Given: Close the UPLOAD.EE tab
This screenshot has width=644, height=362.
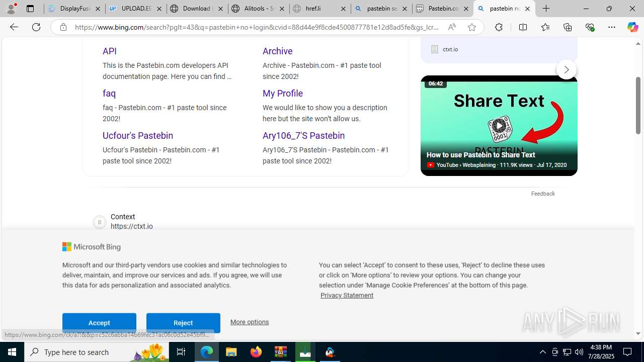Looking at the screenshot, I should point(159,9).
